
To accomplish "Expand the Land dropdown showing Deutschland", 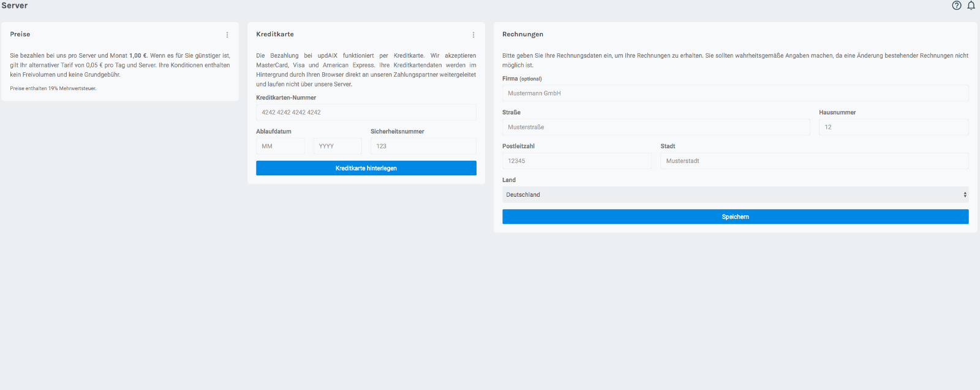I will click(x=735, y=195).
